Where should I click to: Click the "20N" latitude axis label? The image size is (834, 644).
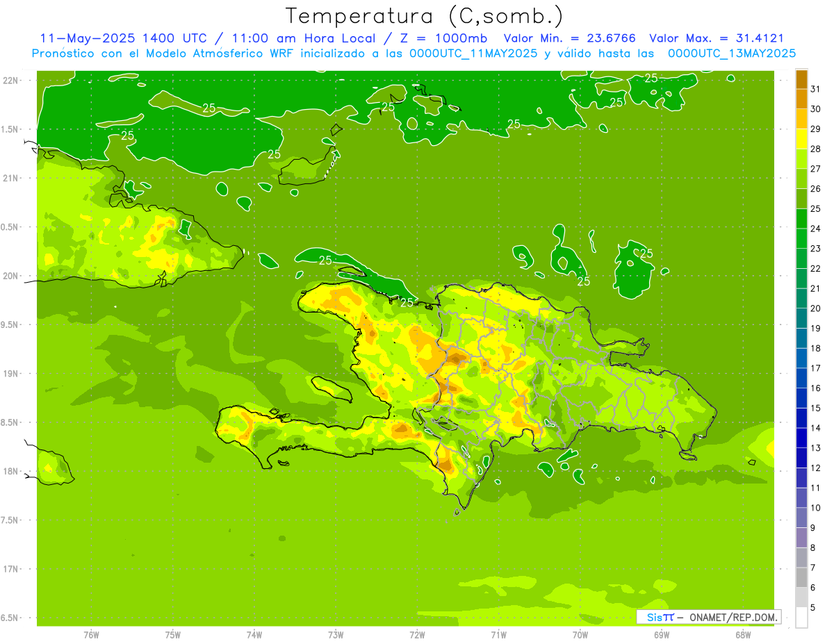point(12,276)
